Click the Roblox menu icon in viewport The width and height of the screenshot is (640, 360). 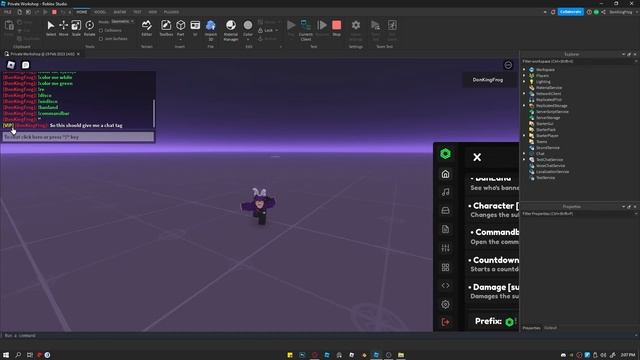(11, 65)
